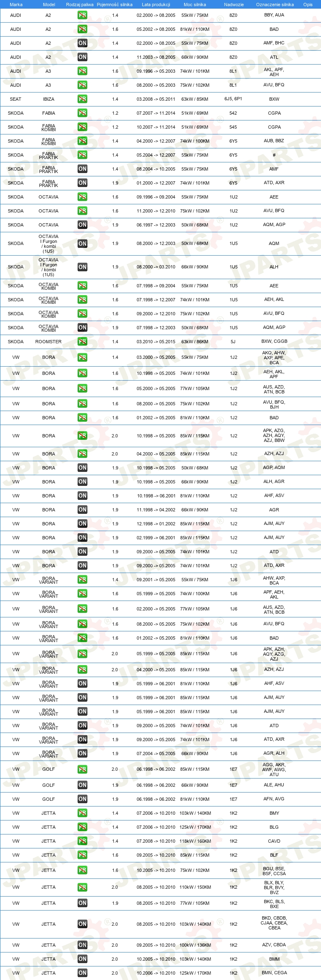Click the diesel icon for BORA VARIANT AGR, ALH

pyautogui.click(x=82, y=753)
